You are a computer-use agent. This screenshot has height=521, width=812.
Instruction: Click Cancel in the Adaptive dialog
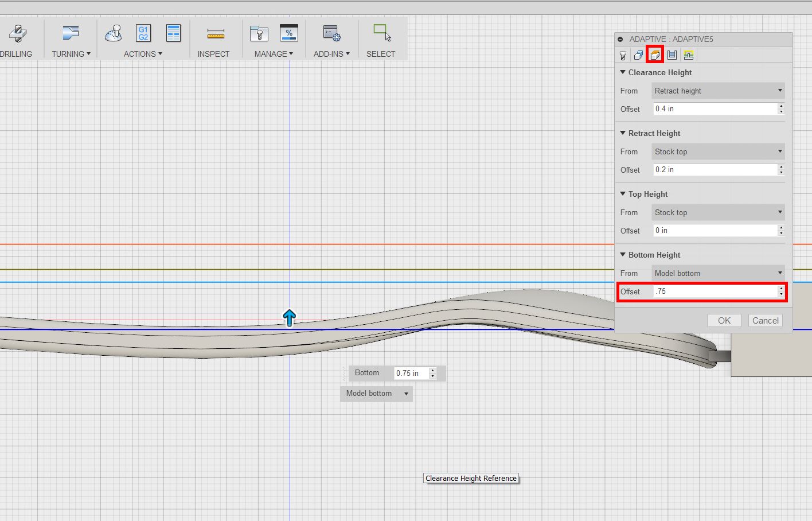pyautogui.click(x=765, y=321)
